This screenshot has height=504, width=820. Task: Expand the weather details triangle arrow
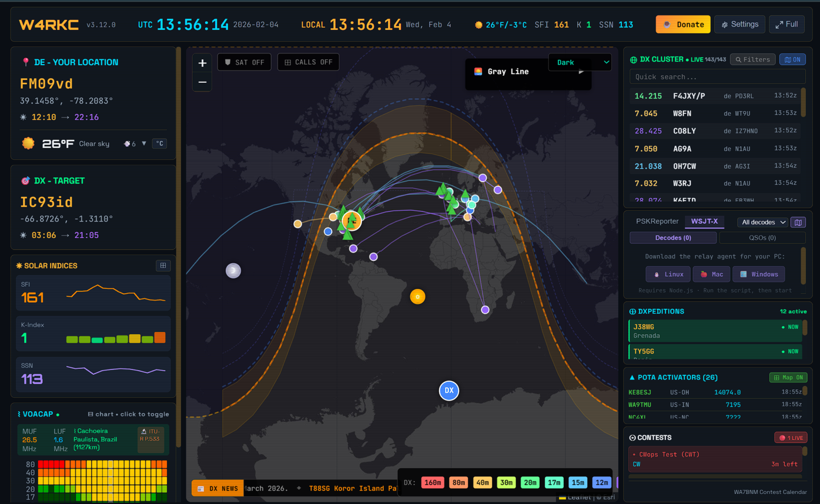coord(144,144)
